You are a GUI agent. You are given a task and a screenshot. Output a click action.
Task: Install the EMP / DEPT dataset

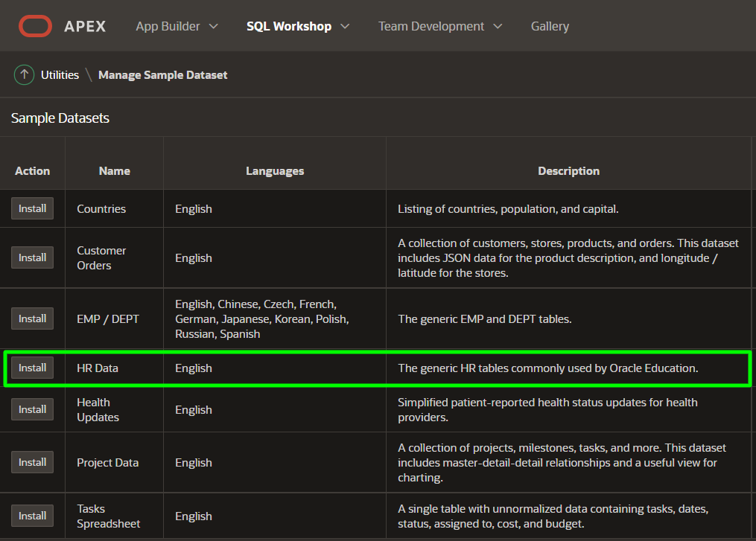32,318
